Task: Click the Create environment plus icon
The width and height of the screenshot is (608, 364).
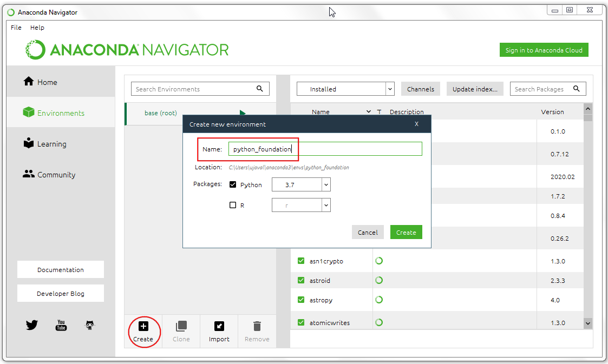Action: pyautogui.click(x=143, y=327)
